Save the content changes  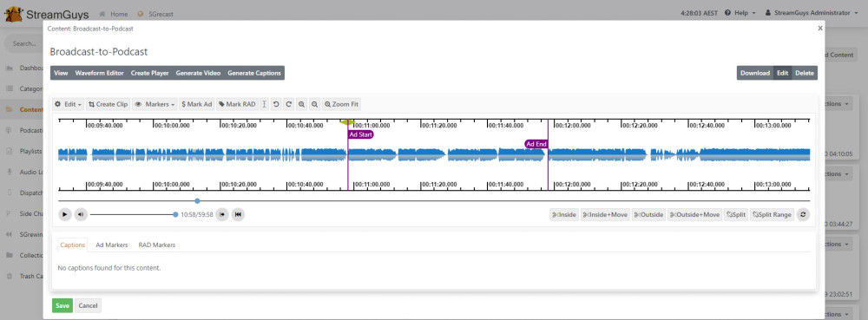tap(62, 305)
